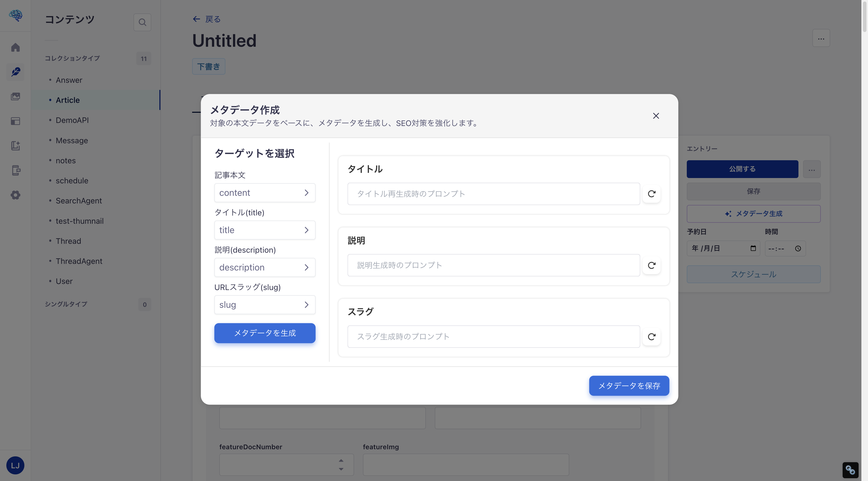The height and width of the screenshot is (481, 868).
Task: Click the スケジュール button
Action: click(x=754, y=274)
